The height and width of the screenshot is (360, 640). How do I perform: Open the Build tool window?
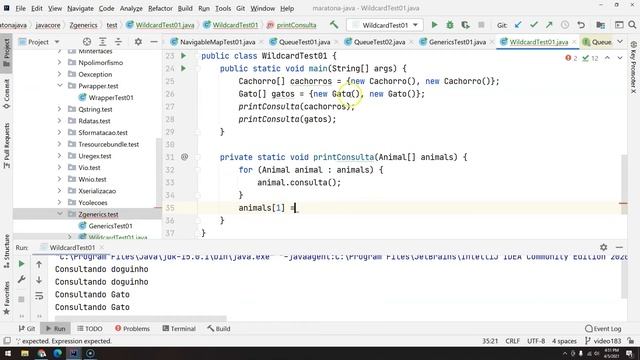(219, 329)
